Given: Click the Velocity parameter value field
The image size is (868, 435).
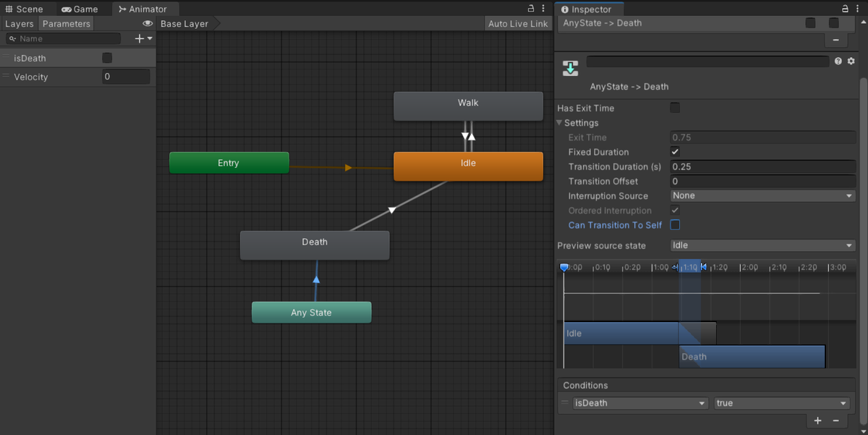Looking at the screenshot, I should click(x=126, y=77).
